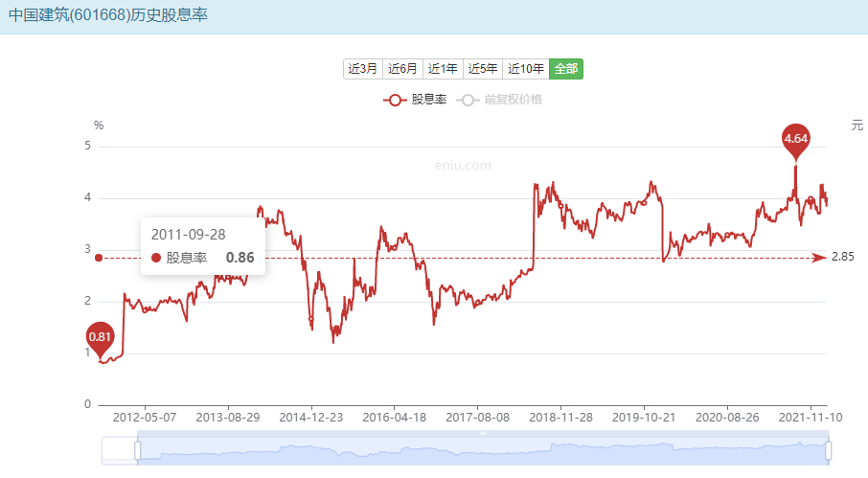
Task: Select the 近3月 time range tab
Action: (362, 69)
